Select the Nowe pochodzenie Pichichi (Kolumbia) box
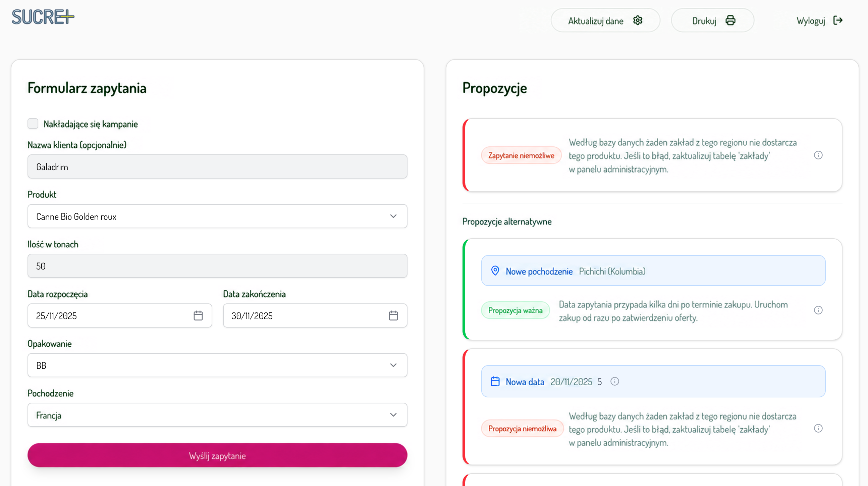This screenshot has width=868, height=486. click(653, 271)
